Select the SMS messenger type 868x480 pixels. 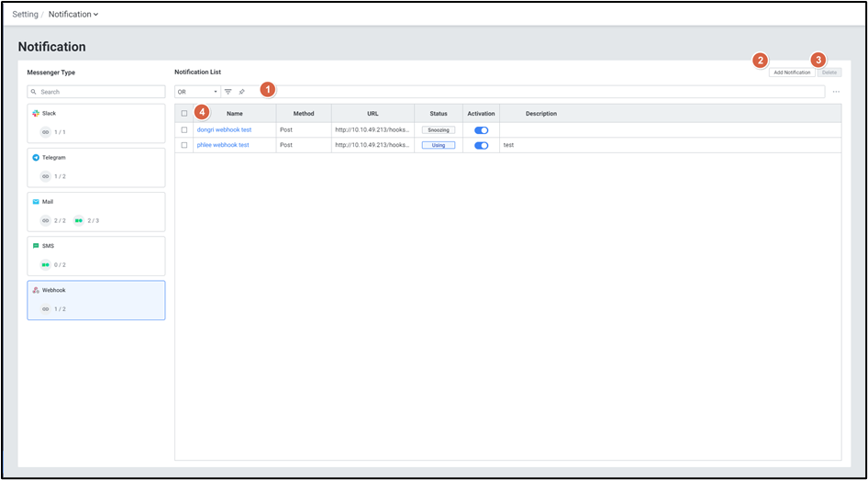click(x=95, y=255)
